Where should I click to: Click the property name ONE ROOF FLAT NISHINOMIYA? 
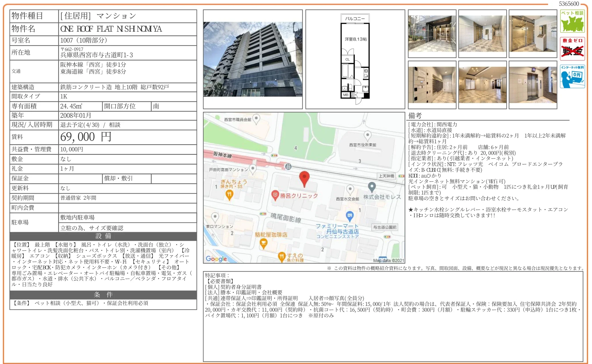[111, 29]
